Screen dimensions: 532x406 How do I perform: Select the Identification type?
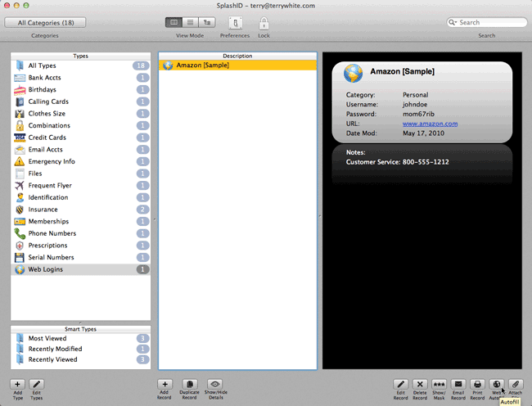(x=81, y=197)
